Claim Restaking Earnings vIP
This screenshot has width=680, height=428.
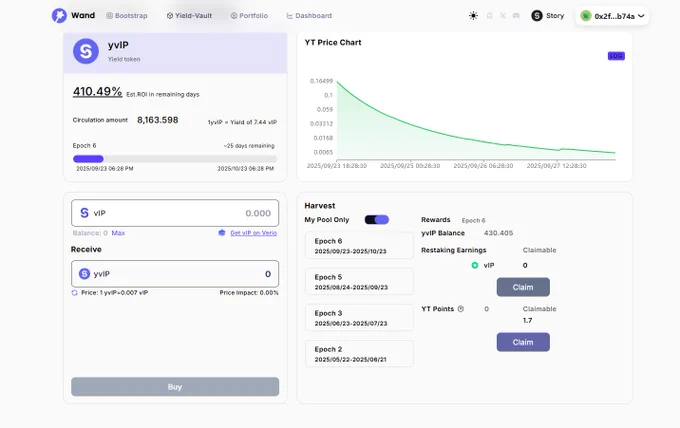[523, 287]
